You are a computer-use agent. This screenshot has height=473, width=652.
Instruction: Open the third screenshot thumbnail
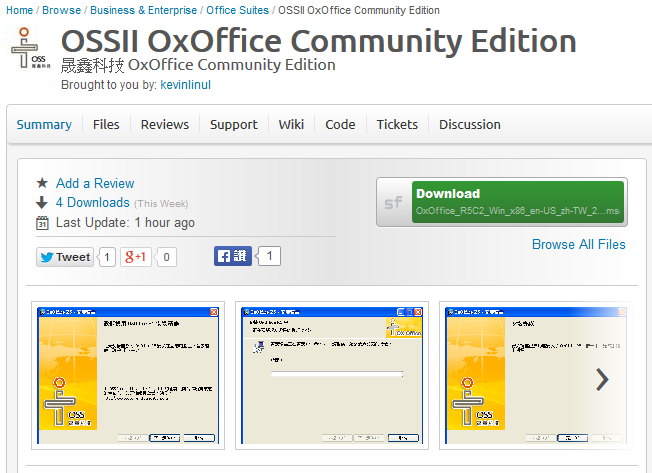point(536,376)
